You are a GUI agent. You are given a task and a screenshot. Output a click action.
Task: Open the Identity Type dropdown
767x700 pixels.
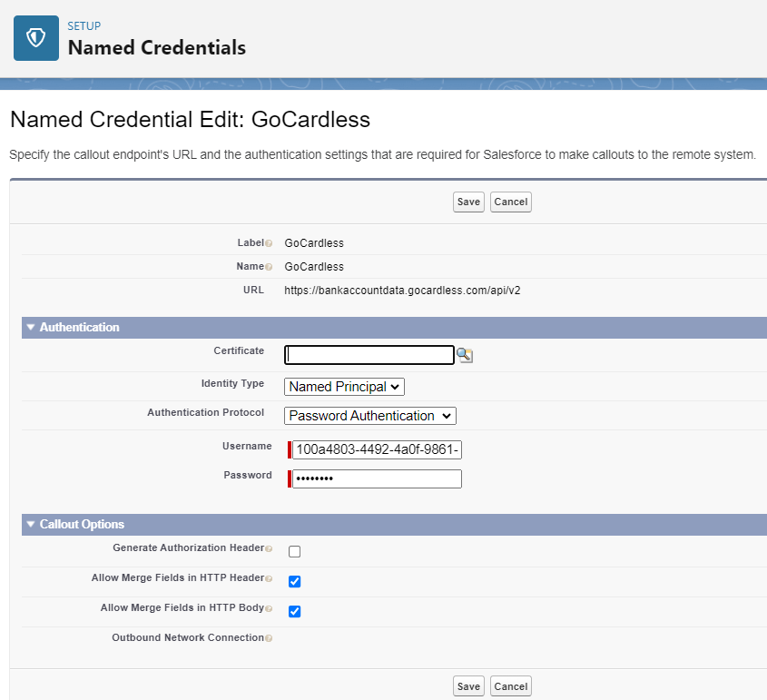click(344, 387)
